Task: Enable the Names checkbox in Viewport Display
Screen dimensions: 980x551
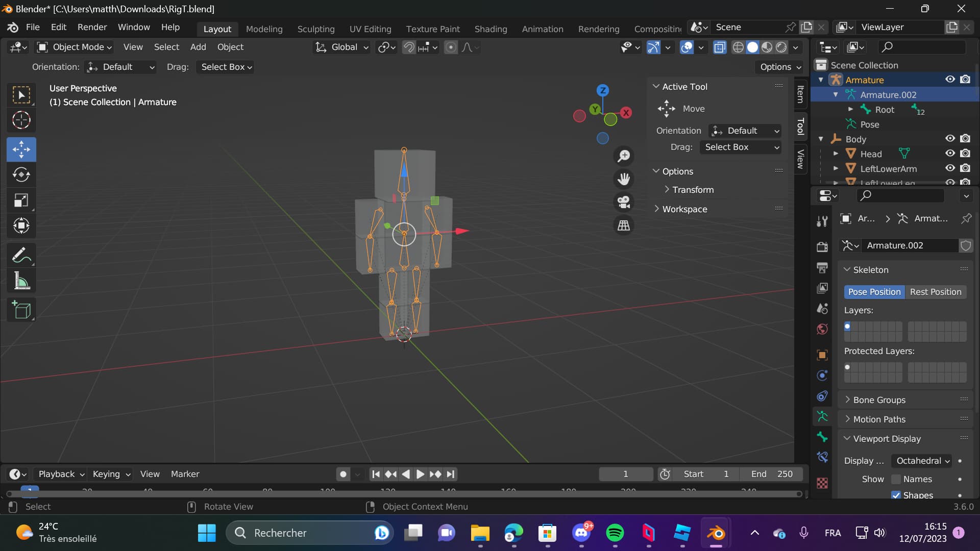Action: click(x=897, y=479)
